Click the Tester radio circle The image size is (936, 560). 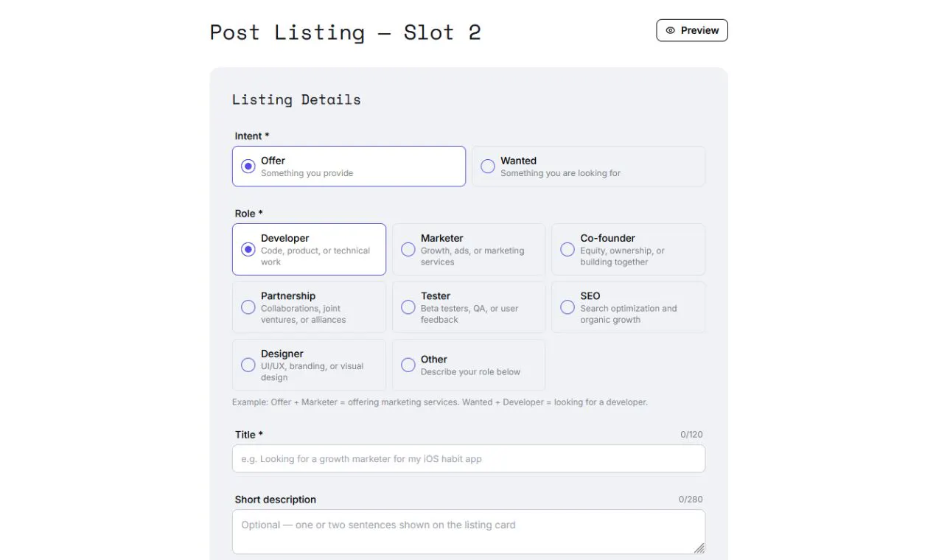pos(408,307)
